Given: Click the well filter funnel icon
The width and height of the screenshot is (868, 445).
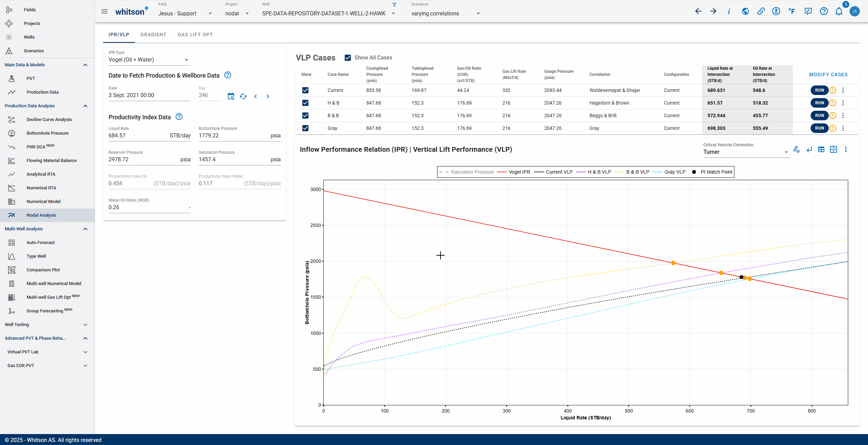Looking at the screenshot, I should click(394, 5).
